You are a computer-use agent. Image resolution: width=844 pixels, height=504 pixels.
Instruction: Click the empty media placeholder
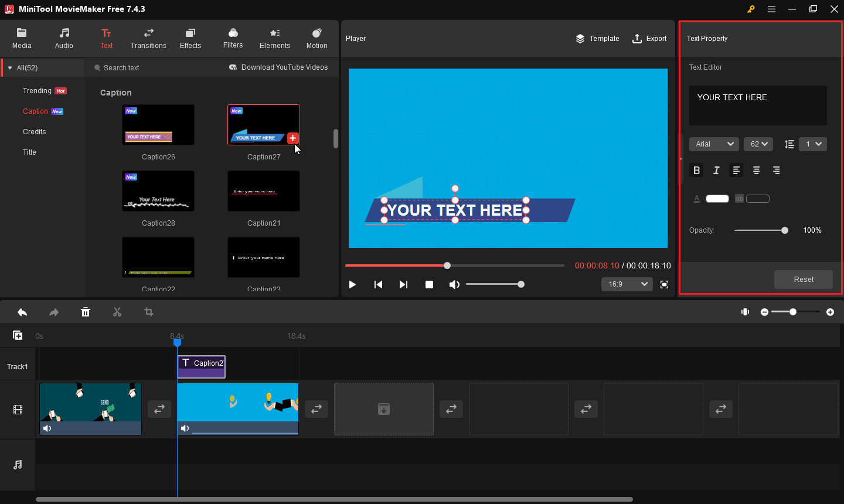[384, 409]
